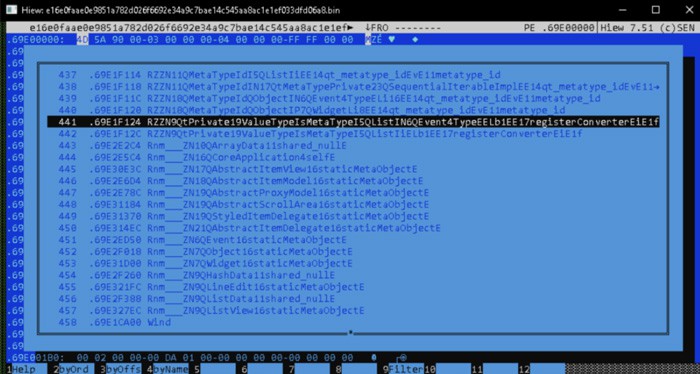Select row 455 QLineEdit staticMetaObject

353,287
